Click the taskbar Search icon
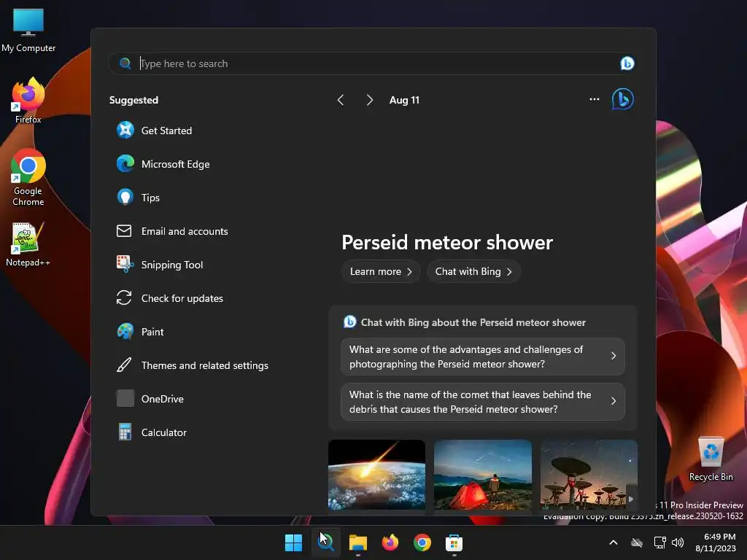This screenshot has width=747, height=560. [x=326, y=542]
